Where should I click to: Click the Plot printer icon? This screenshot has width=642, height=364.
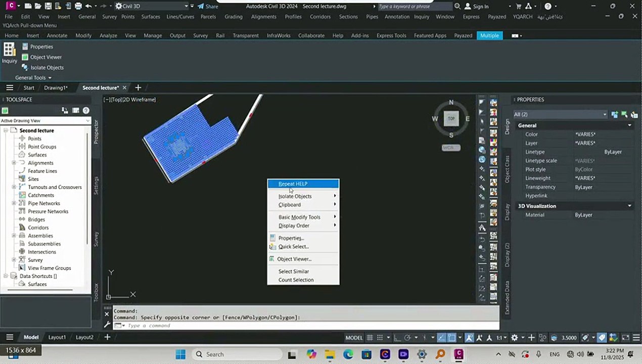[x=78, y=6]
